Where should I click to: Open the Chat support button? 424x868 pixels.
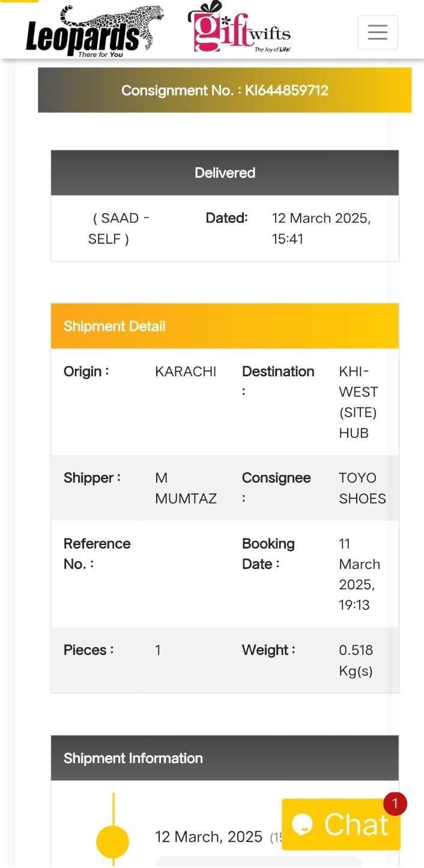[341, 824]
